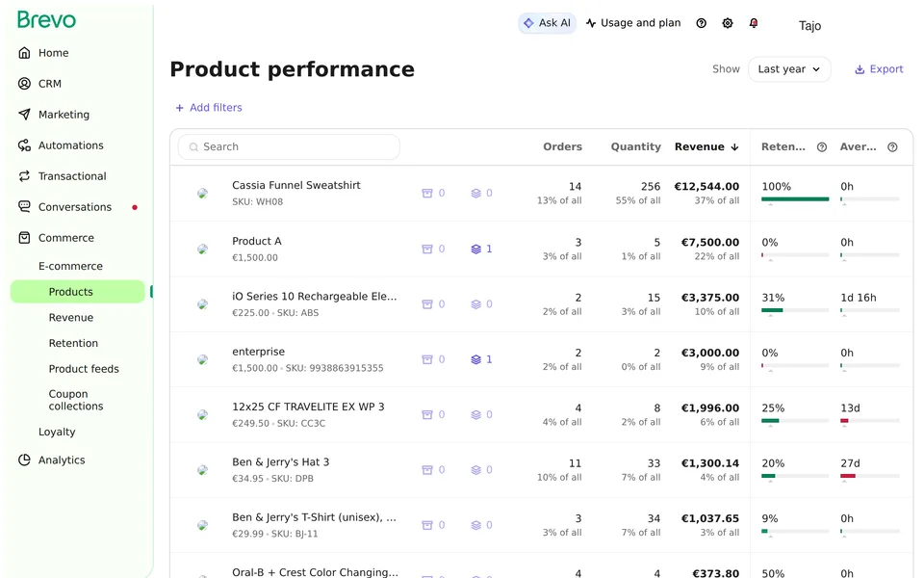
Task: Collapse the Commerce menu section
Action: [66, 238]
